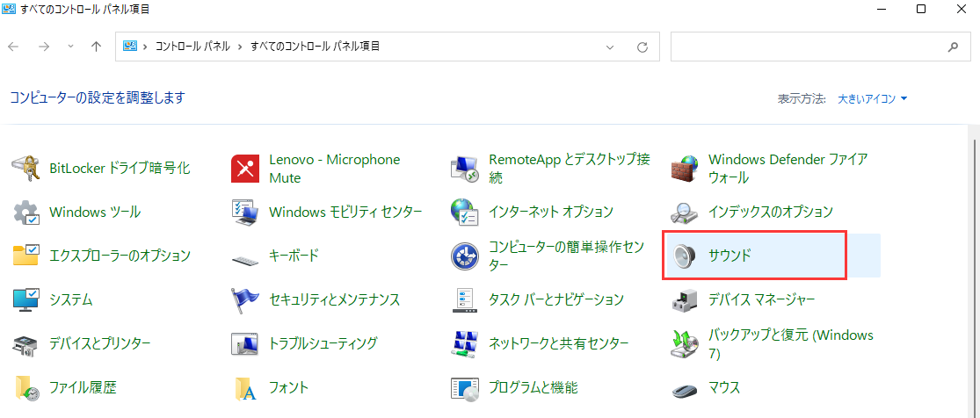The image size is (980, 418).
Task: Expand the address bar history dropdown
Action: [x=610, y=47]
